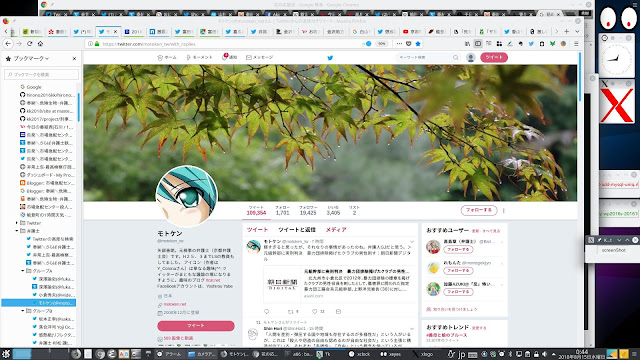
Task: Click the メッセージ item in the Twitter header
Action: click(260, 58)
